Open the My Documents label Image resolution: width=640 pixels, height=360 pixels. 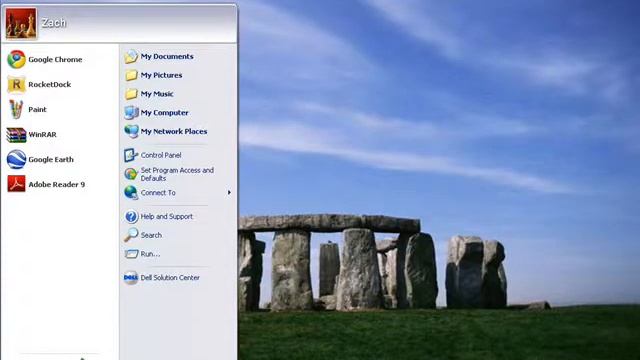click(x=167, y=56)
